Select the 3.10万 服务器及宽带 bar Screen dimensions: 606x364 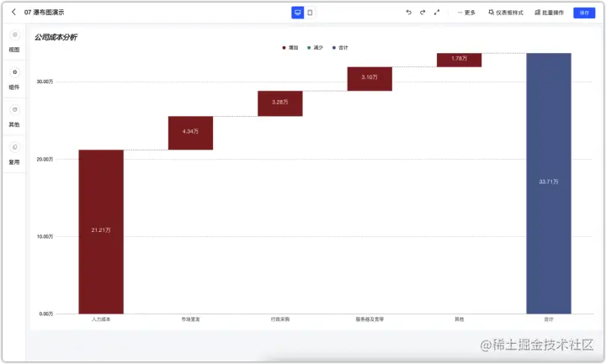(x=369, y=79)
